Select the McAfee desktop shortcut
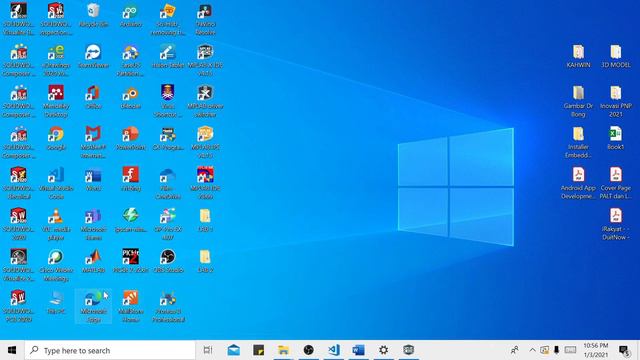The width and height of the screenshot is (640, 360). (93, 142)
